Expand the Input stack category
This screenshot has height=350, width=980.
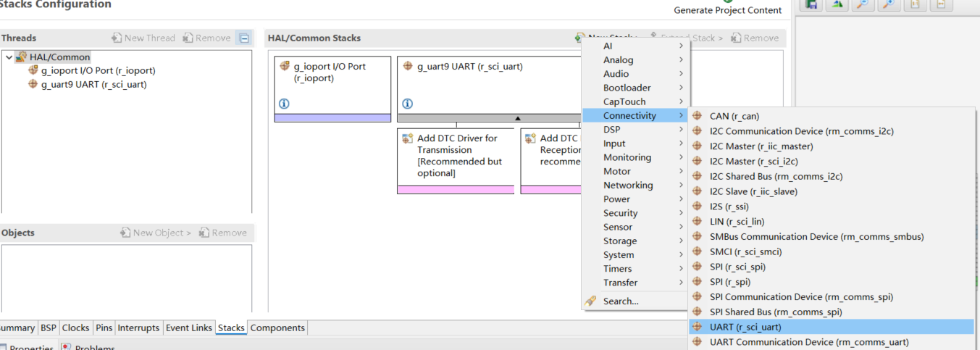point(636,143)
